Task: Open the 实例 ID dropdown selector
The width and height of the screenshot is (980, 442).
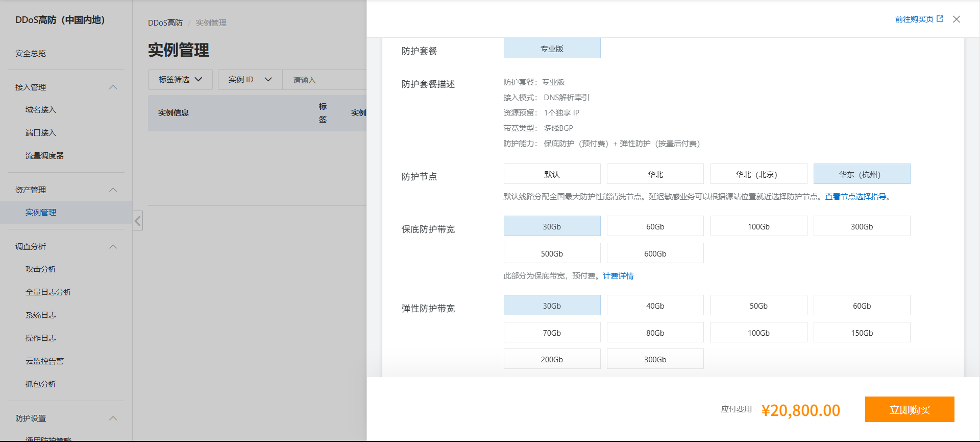Action: click(x=250, y=80)
